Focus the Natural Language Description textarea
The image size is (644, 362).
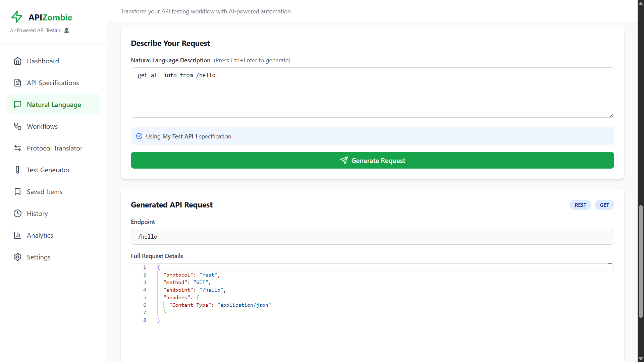tap(372, 93)
